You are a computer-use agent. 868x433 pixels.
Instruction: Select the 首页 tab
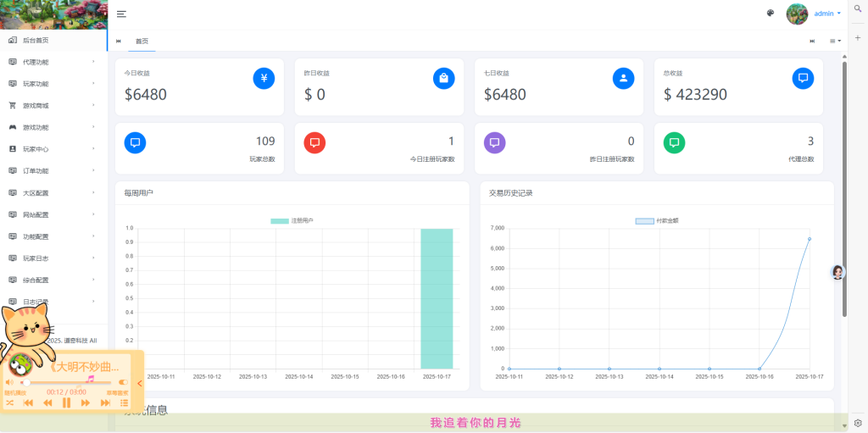tap(142, 41)
